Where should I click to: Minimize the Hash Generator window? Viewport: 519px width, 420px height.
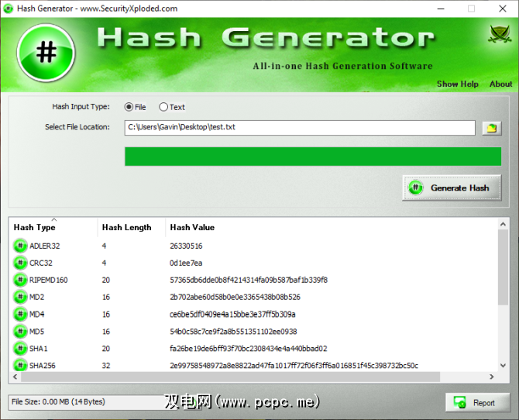[441, 9]
